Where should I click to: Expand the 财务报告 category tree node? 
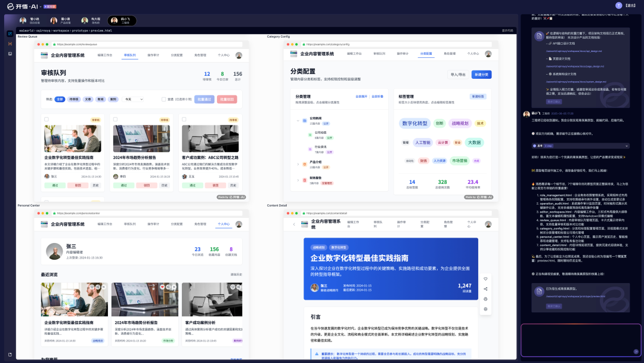298,180
